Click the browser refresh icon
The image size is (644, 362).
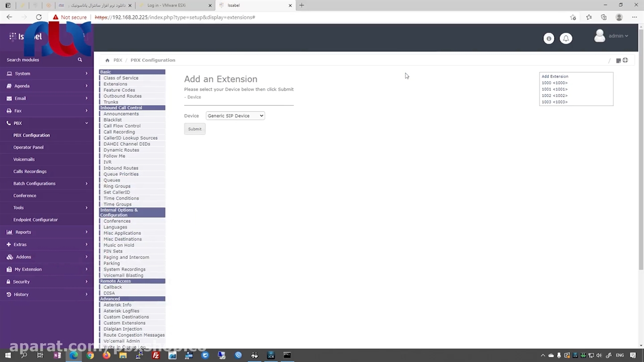pyautogui.click(x=39, y=17)
